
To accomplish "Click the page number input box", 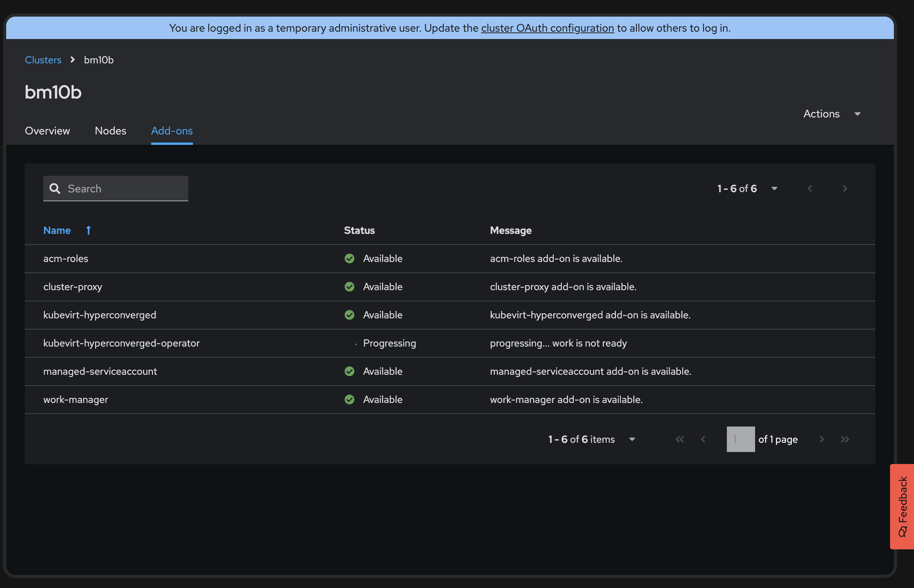I will click(x=740, y=439).
